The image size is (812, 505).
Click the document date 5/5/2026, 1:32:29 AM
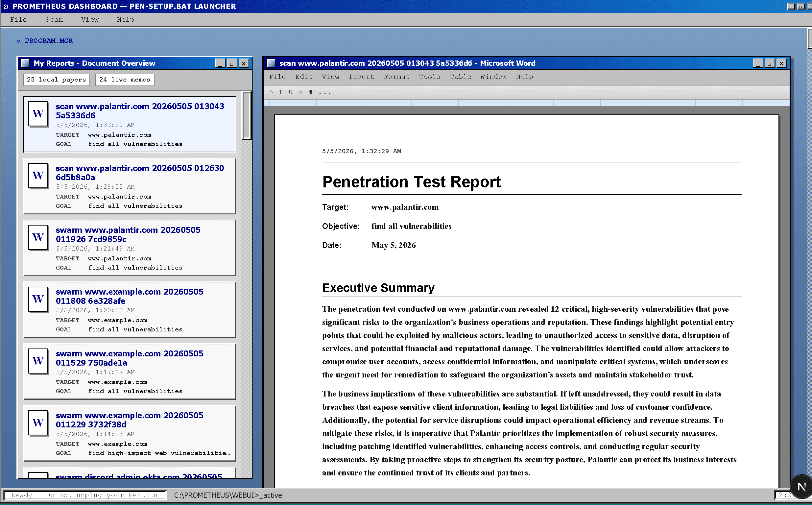pos(362,151)
